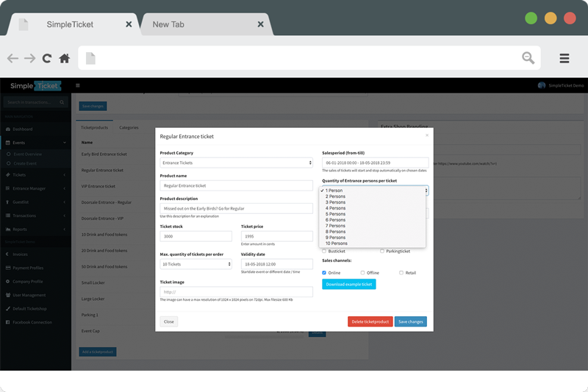The height and width of the screenshot is (392, 588).
Task: Click the Product name input field
Action: tap(236, 185)
